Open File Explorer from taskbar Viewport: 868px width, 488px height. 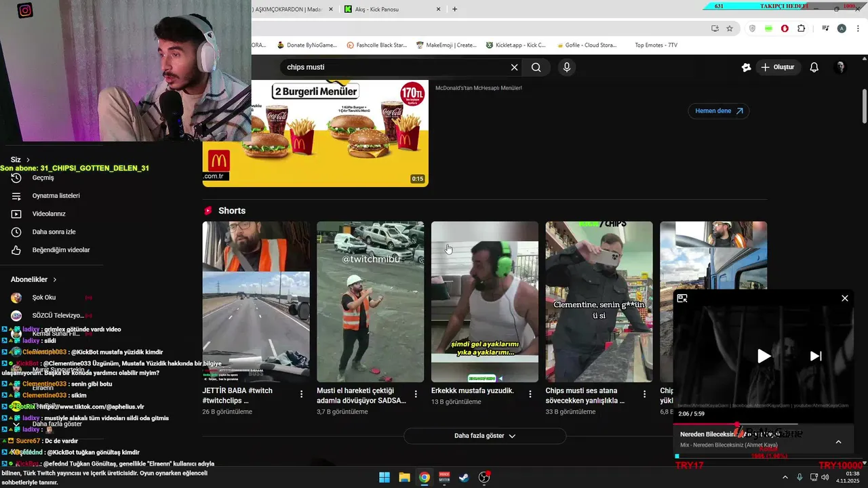(404, 477)
